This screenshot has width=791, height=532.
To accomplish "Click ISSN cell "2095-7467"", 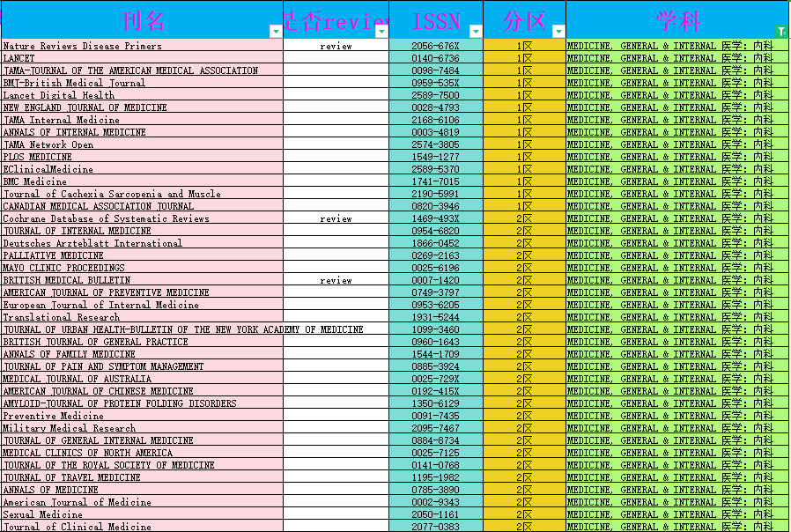I will [x=436, y=428].
